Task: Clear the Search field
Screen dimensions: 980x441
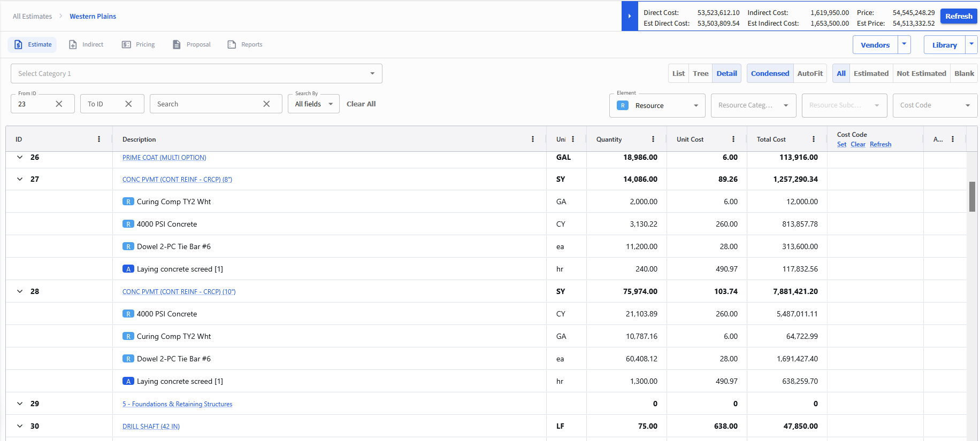Action: pyautogui.click(x=266, y=104)
